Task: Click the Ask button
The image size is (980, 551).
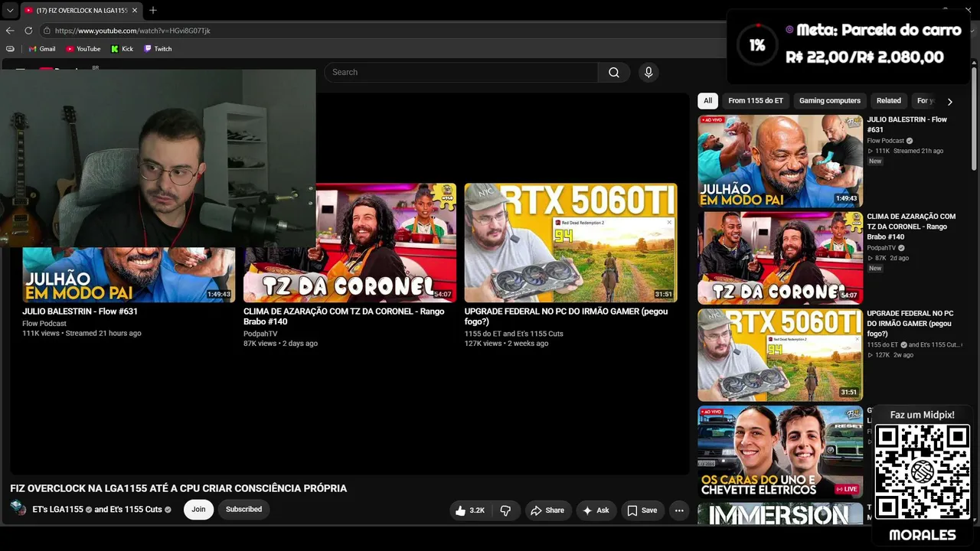Action: pos(596,510)
